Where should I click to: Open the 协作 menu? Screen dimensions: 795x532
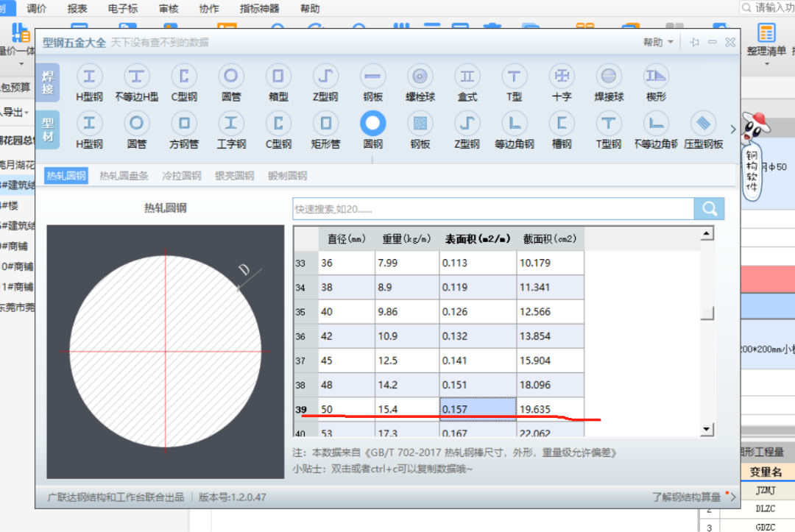click(x=209, y=8)
